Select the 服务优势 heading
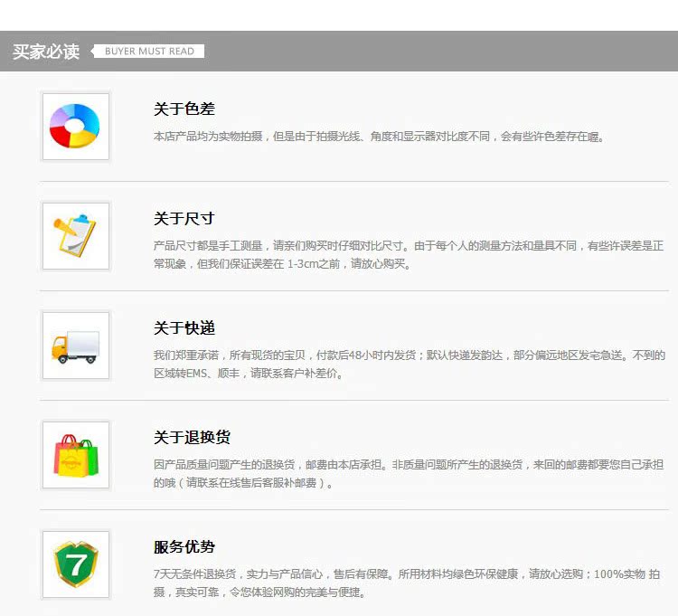This screenshot has width=678, height=616. [184, 546]
